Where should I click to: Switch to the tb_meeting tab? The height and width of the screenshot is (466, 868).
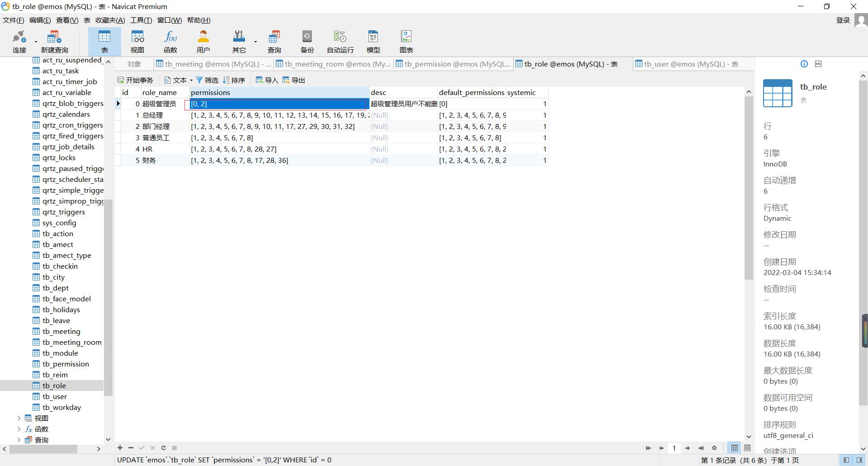coord(213,64)
